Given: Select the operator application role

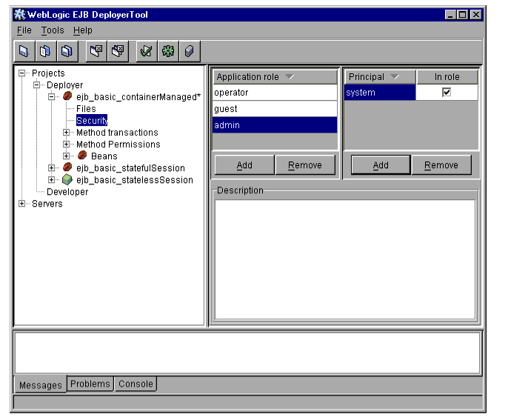Looking at the screenshot, I should click(x=275, y=93).
